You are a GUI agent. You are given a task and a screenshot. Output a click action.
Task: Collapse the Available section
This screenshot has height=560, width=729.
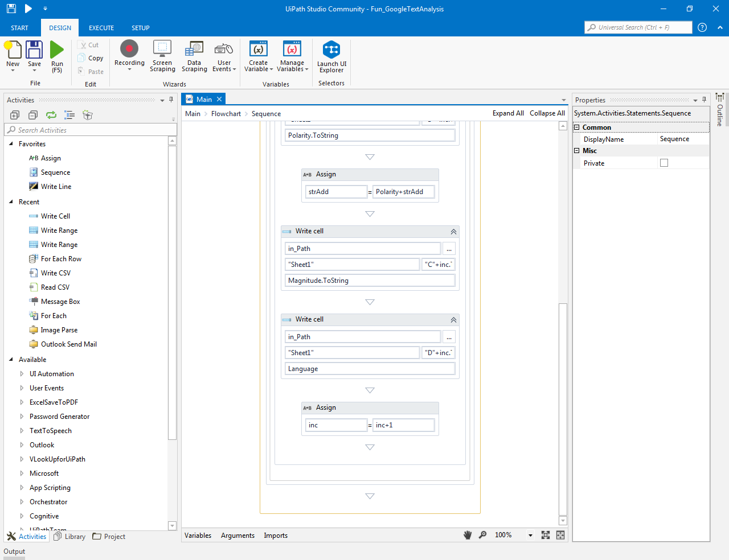click(x=11, y=360)
